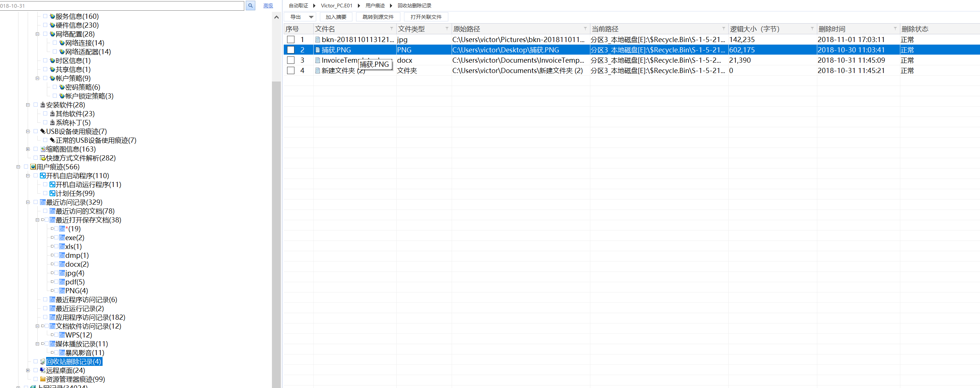Open the 导出 dropdown arrow
The height and width of the screenshot is (388, 980).
(311, 17)
